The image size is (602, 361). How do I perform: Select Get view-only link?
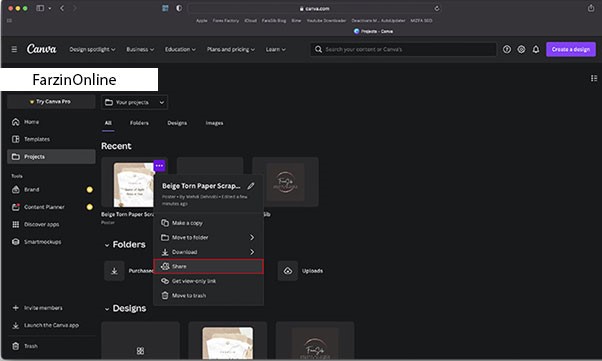click(208, 281)
